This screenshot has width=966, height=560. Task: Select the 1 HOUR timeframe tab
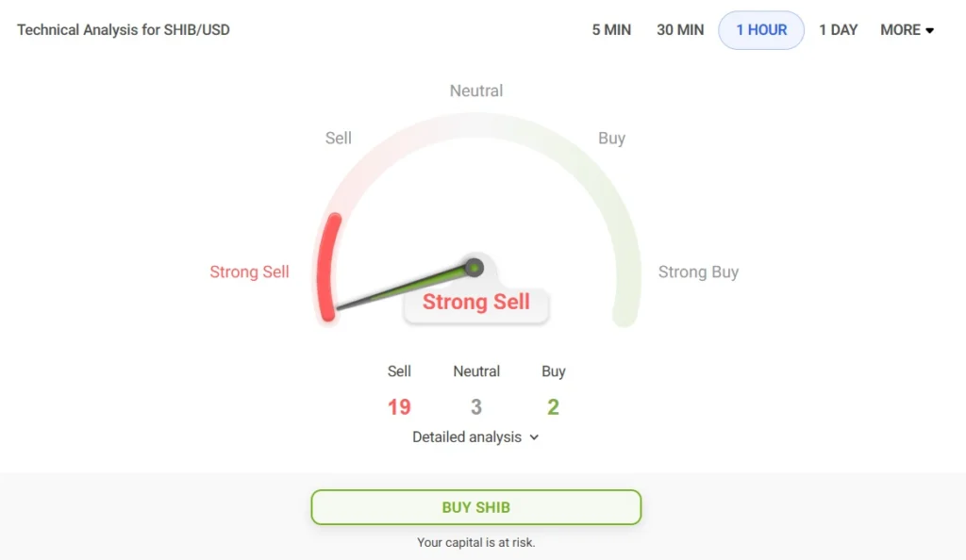coord(761,30)
